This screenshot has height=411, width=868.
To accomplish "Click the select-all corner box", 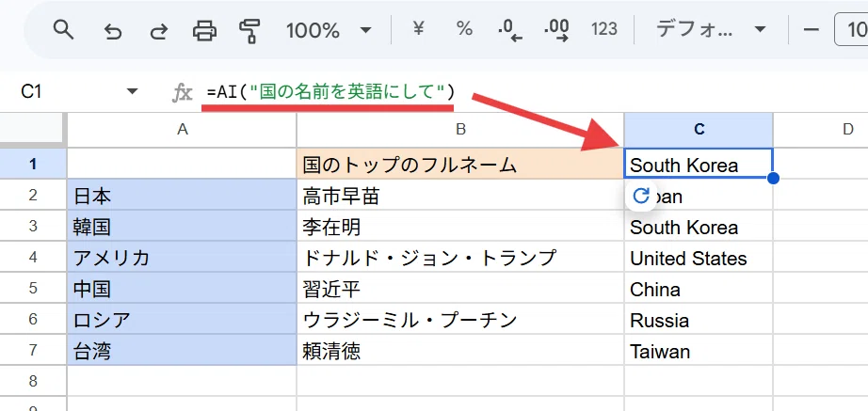I will click(x=33, y=130).
